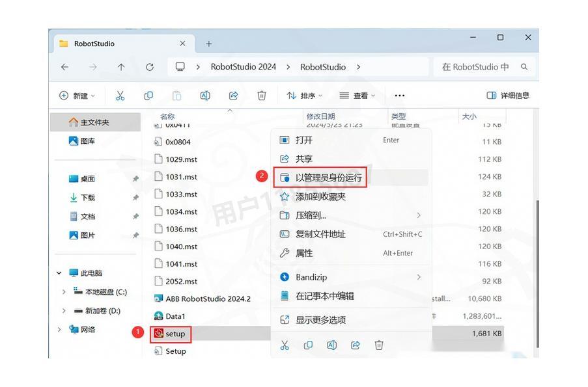This screenshot has width=588, height=387.
Task: Click the file list vertical scrollbar
Action: point(537,273)
